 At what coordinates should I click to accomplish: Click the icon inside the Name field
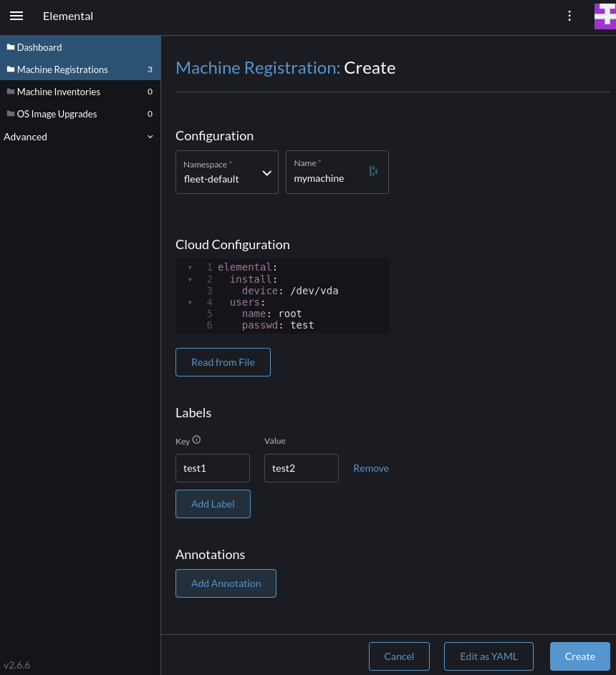[x=373, y=171]
